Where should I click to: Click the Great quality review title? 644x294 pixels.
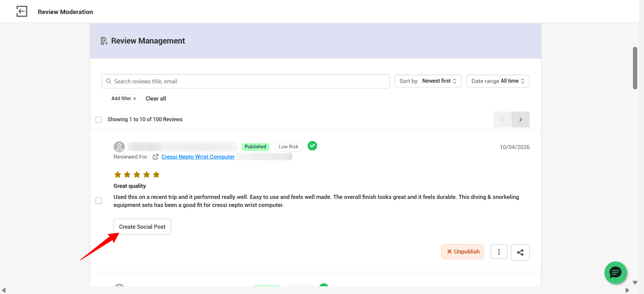pos(130,186)
